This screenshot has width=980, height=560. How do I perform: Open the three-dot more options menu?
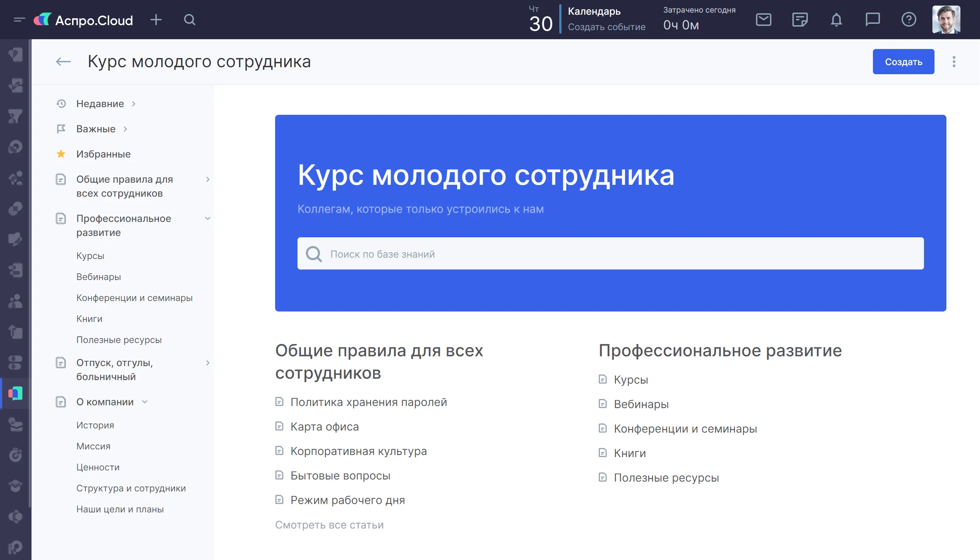click(954, 62)
